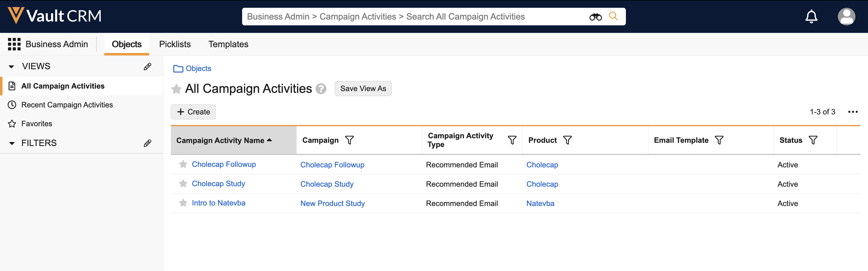
Task: Open the Campaign column filter
Action: pos(349,140)
